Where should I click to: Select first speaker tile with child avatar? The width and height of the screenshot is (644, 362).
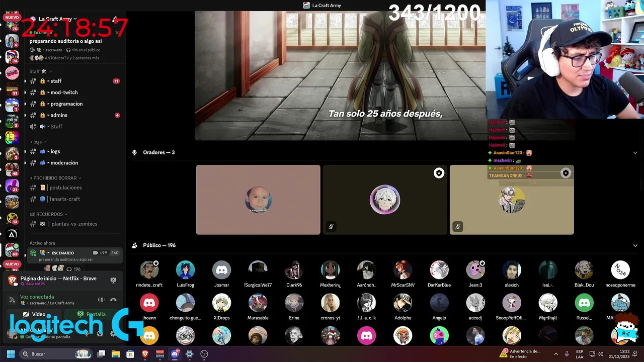[x=258, y=200]
